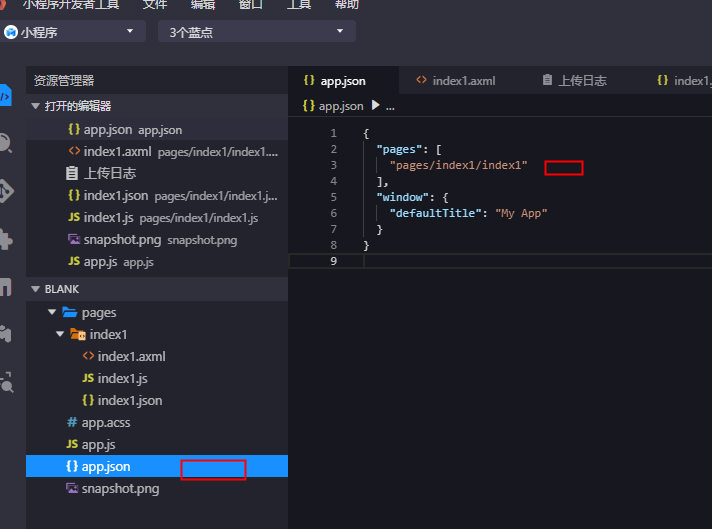Open index1.axml under the index1 folder
This screenshot has height=529, width=712.
(157, 356)
